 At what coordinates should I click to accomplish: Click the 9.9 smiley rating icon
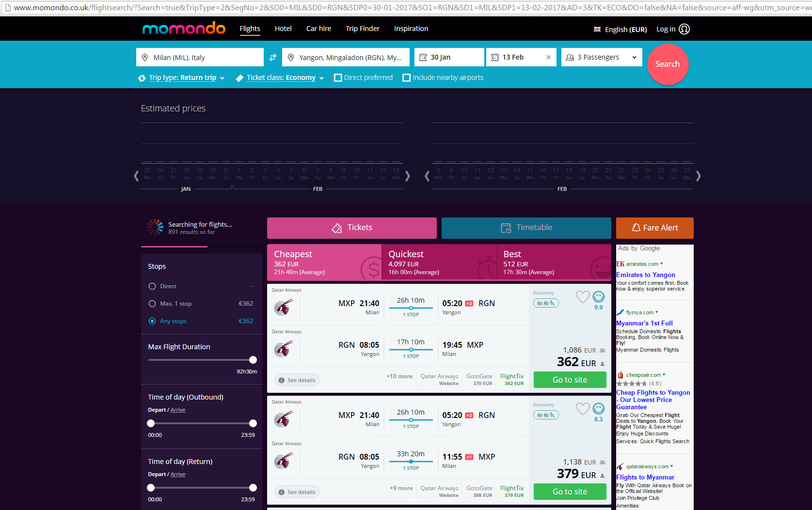coord(599,296)
